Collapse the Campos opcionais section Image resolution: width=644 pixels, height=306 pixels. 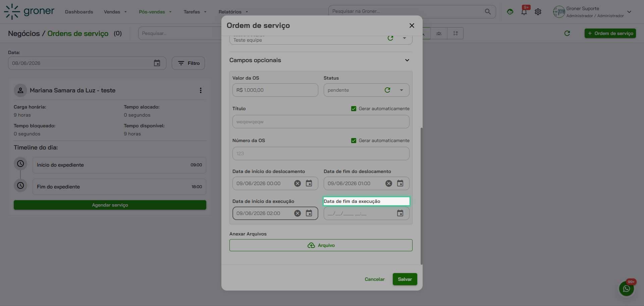pyautogui.click(x=407, y=60)
